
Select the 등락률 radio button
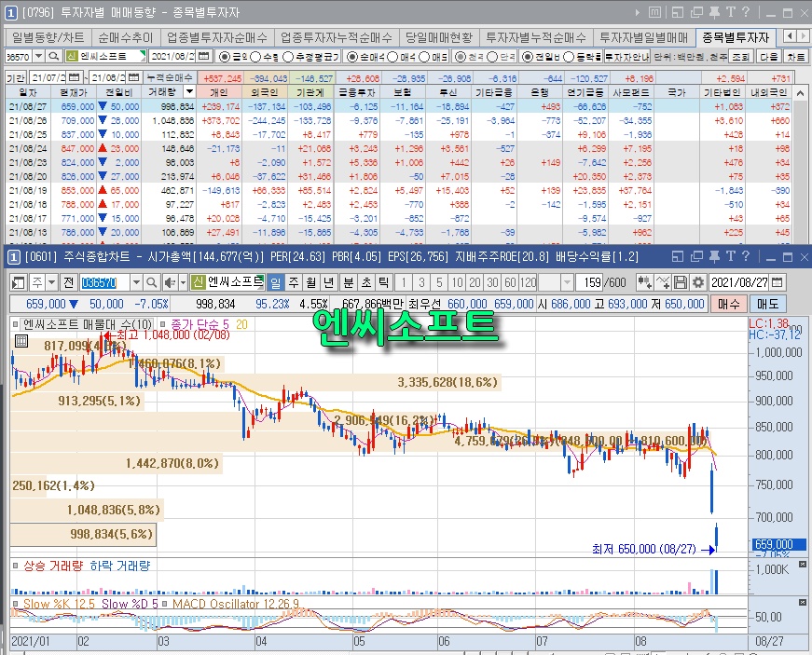[x=569, y=57]
